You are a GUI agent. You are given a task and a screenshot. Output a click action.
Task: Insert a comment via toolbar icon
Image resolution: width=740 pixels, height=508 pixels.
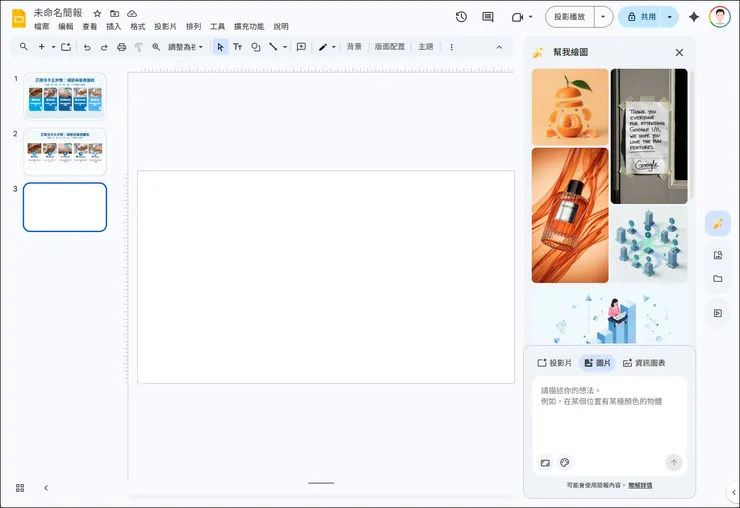click(x=301, y=47)
